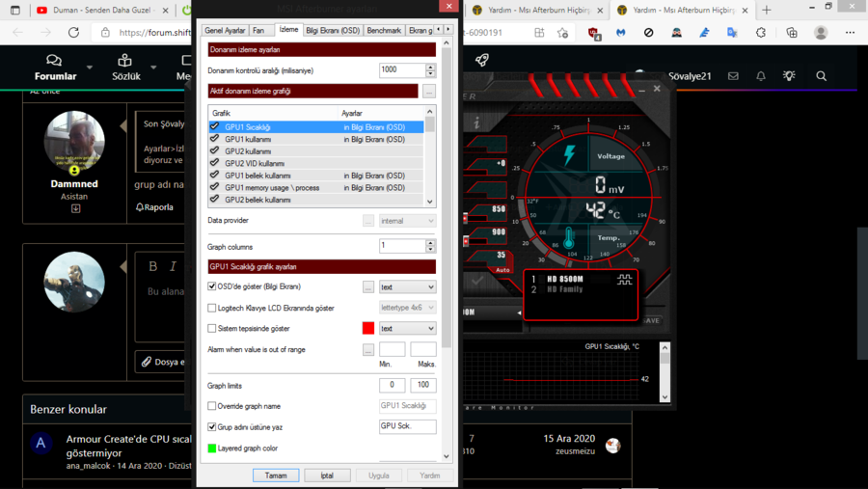Screen dimensions: 868x489
Task: Click the Afterburner info 'i' icon
Action: (476, 122)
